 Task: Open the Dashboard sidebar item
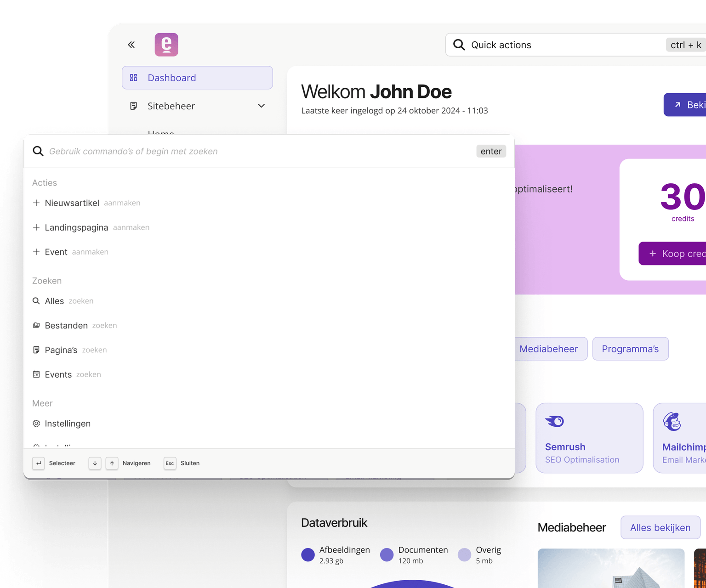[197, 78]
